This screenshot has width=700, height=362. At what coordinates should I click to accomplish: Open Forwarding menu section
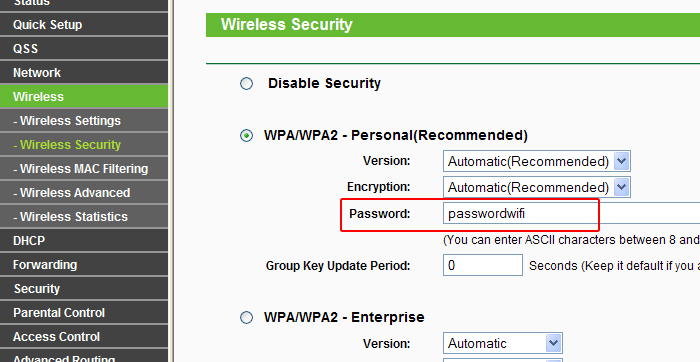point(84,265)
